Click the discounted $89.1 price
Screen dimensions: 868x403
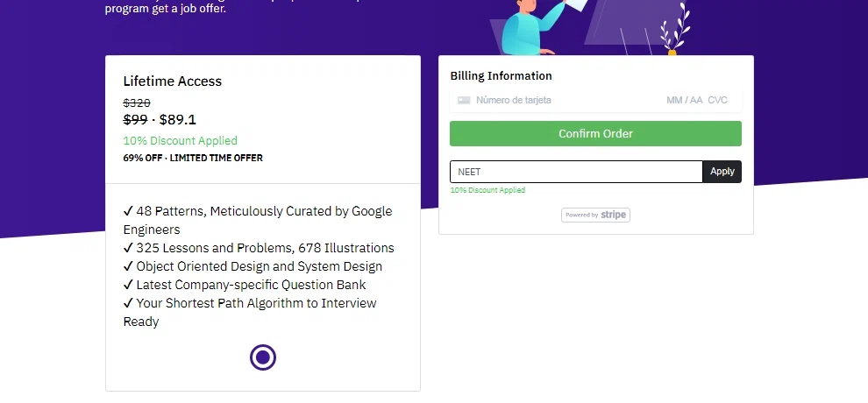(178, 120)
